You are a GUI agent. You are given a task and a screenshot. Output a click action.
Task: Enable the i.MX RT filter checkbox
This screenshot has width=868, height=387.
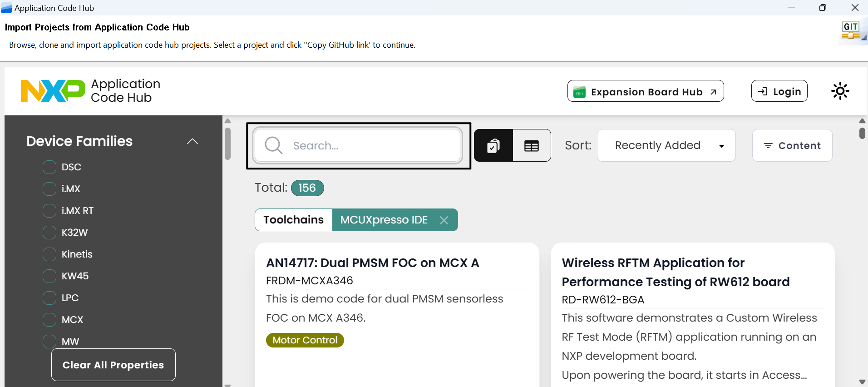(x=49, y=211)
